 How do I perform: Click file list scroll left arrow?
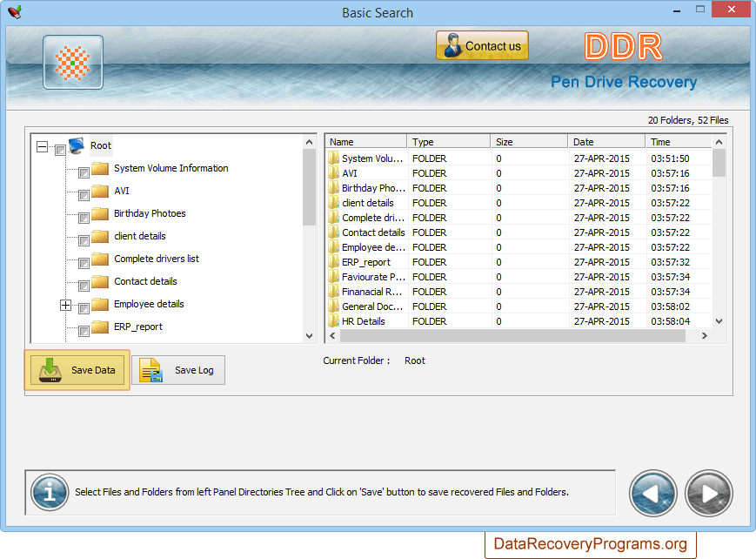point(332,335)
